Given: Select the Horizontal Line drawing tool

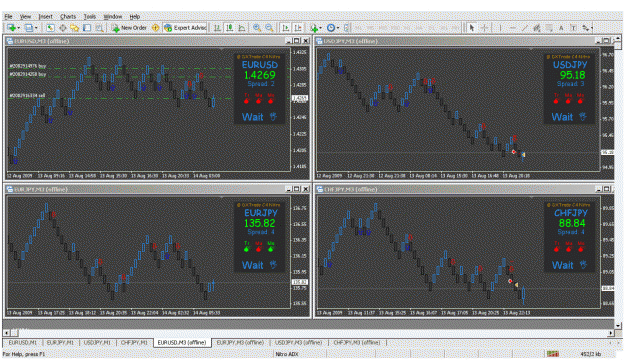Looking at the screenshot, I should (x=513, y=28).
